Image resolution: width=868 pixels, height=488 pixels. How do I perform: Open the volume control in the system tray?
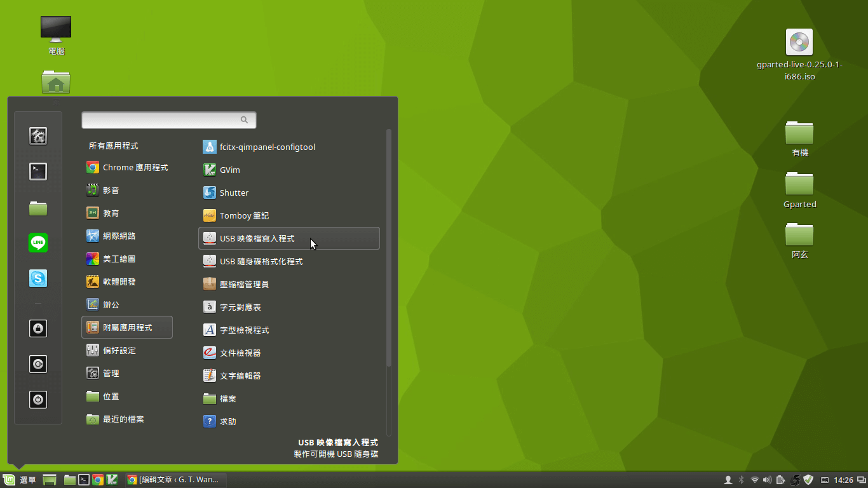tap(767, 480)
